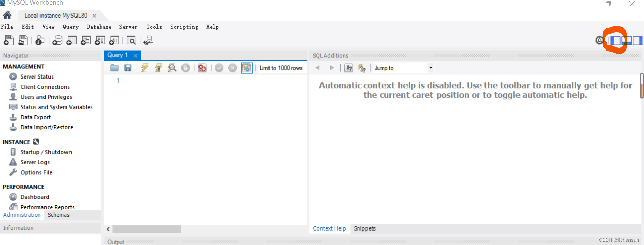
Task: Search table data using toolbar icon
Action: click(x=131, y=40)
